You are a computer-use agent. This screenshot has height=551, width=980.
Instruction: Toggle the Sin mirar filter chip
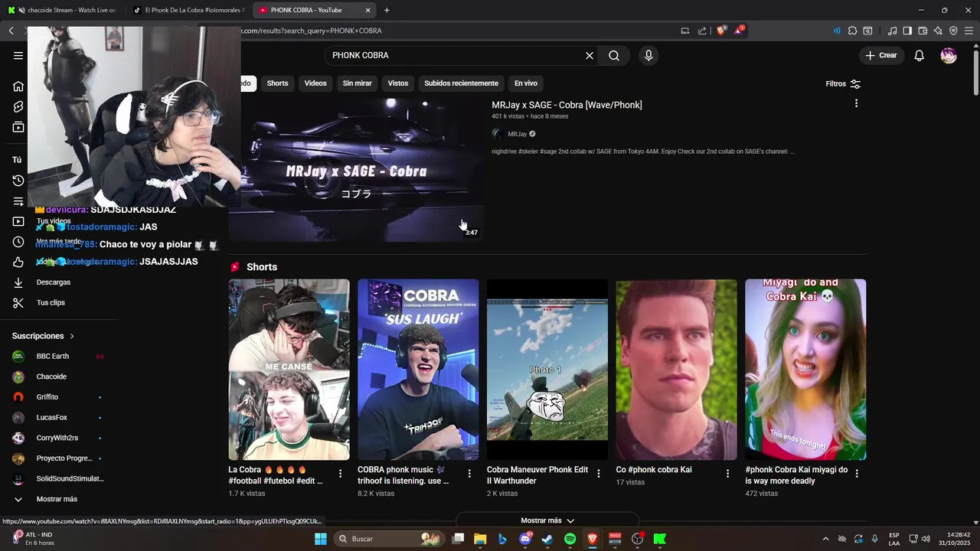pyautogui.click(x=357, y=83)
